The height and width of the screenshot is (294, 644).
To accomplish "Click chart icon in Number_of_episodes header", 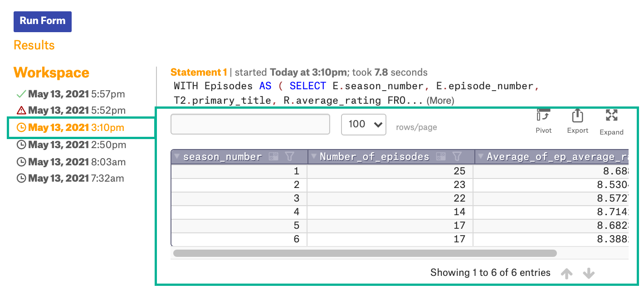I will pos(441,157).
